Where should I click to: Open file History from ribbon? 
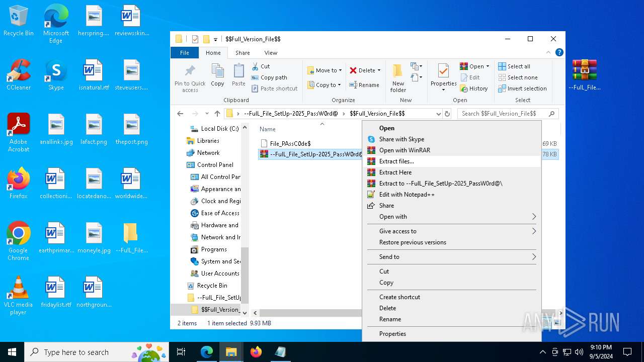pyautogui.click(x=473, y=88)
